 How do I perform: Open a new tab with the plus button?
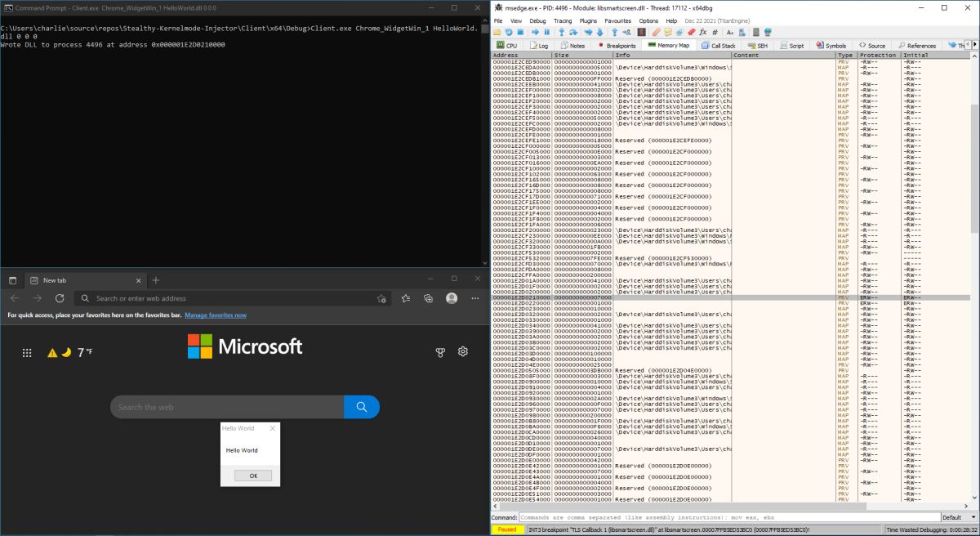tap(156, 279)
